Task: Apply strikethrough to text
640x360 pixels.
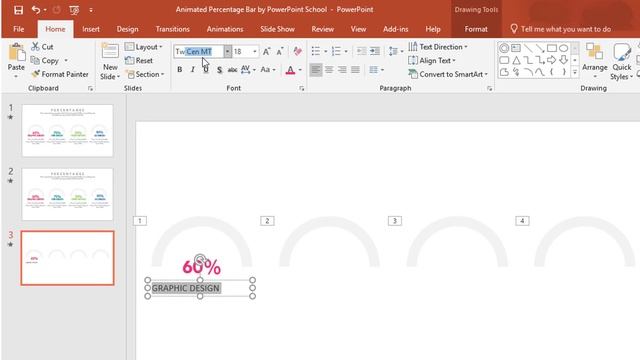Action: (232, 70)
